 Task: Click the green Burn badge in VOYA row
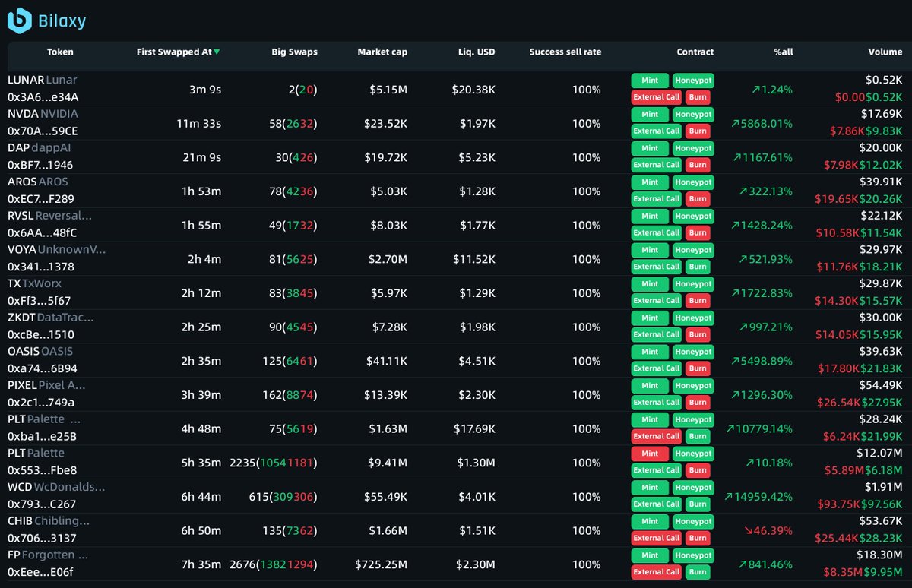[698, 267]
